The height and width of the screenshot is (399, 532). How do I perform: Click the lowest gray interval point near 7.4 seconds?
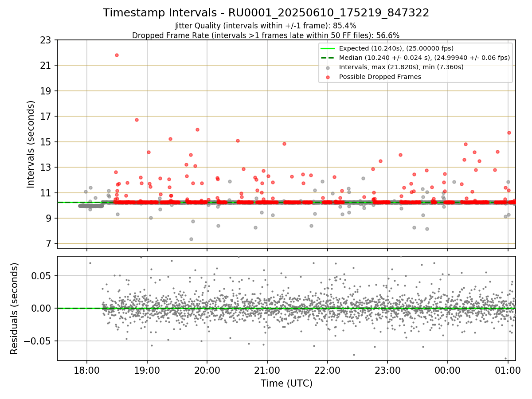click(191, 239)
